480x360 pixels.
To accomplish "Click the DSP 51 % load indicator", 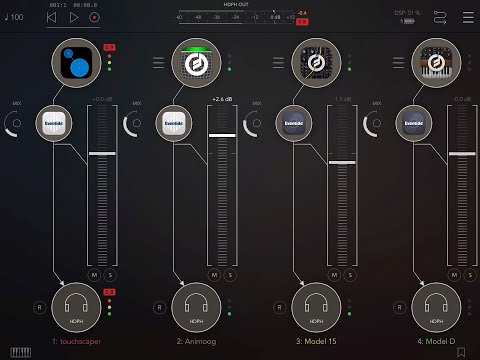I will [407, 13].
